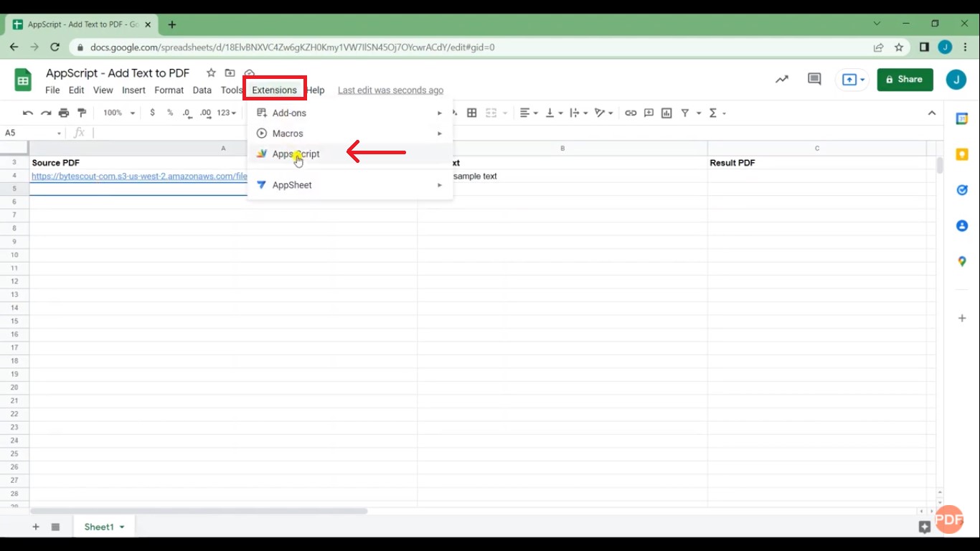Click Get add-ons plus icon in side panel
The image size is (980, 551).
pos(962,318)
